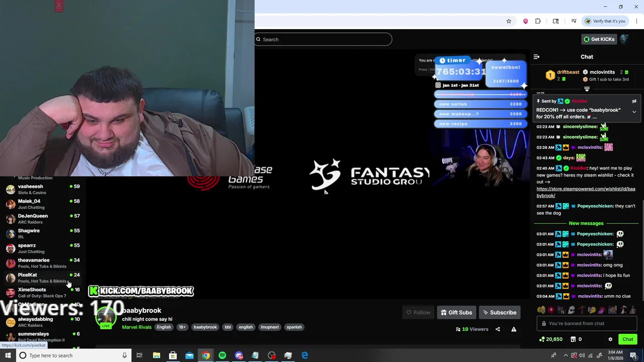Open File Explorer from taskbar
Image resolution: width=644 pixels, height=362 pixels.
point(156,355)
